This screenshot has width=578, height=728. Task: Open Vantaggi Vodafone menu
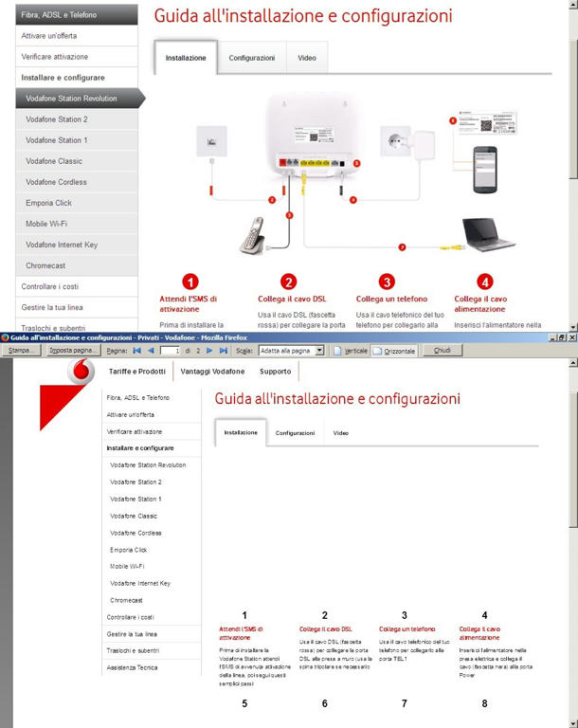pos(212,372)
